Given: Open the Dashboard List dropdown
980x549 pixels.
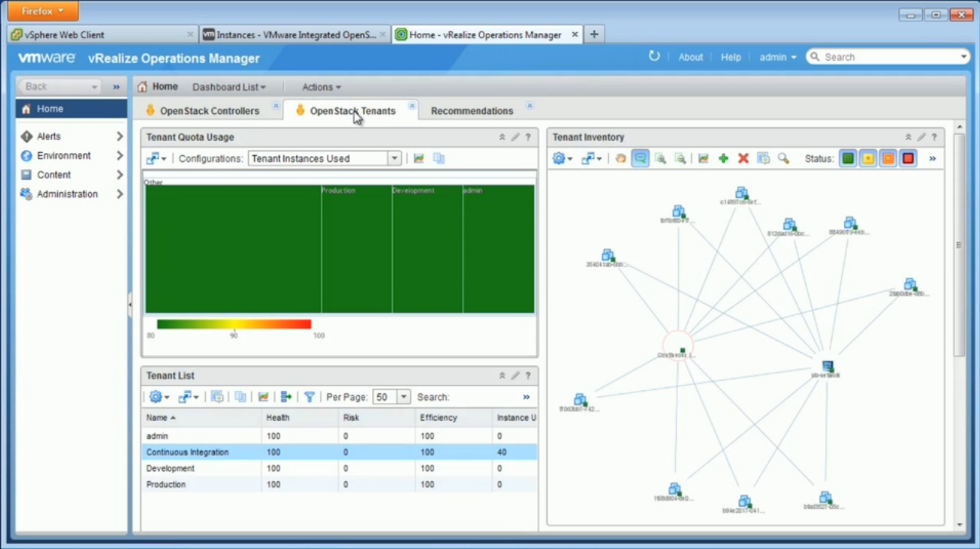Looking at the screenshot, I should tap(229, 87).
